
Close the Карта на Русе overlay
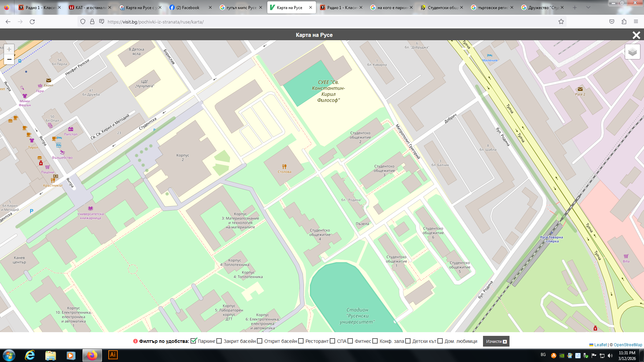coord(636,35)
